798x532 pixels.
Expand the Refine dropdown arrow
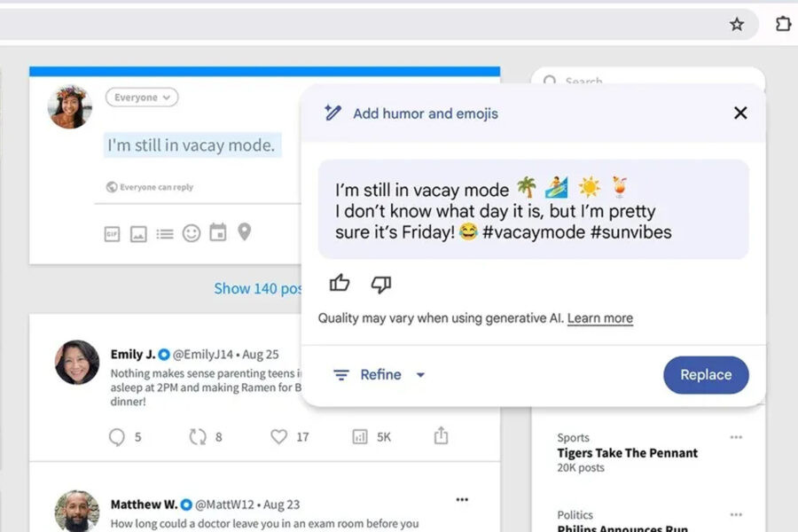pyautogui.click(x=420, y=375)
